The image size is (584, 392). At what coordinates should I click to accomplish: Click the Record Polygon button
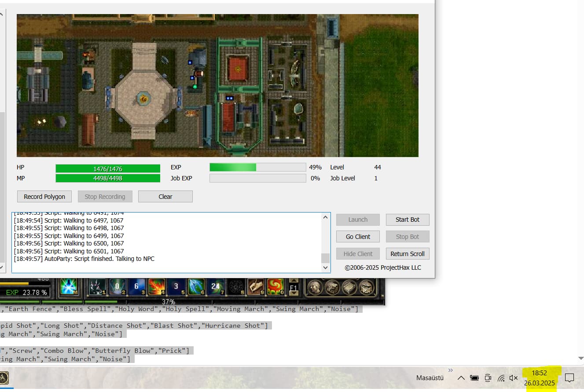pyautogui.click(x=44, y=197)
